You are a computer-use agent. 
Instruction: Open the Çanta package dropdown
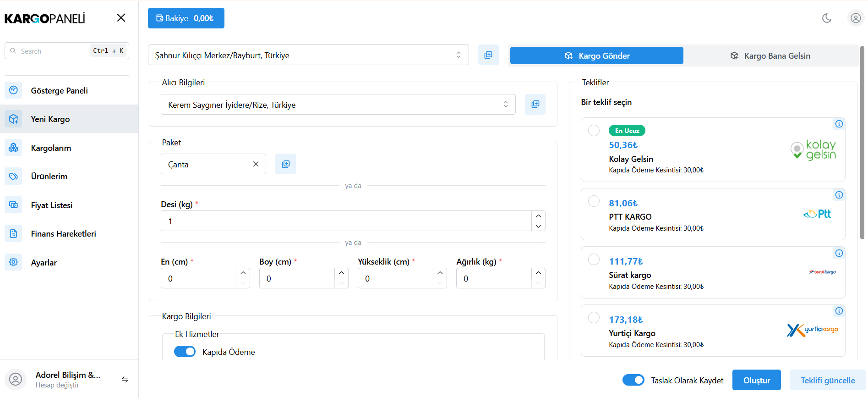213,164
